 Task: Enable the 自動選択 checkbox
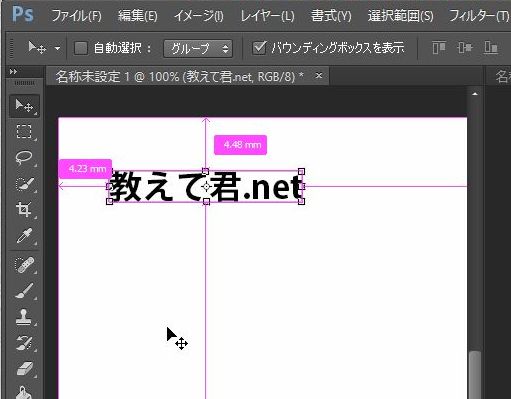pos(80,48)
